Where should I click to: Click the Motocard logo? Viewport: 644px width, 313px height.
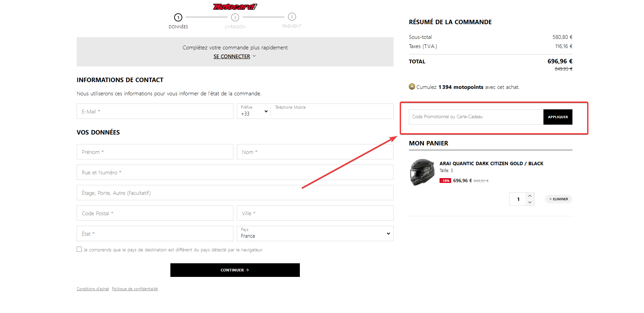point(235,6)
